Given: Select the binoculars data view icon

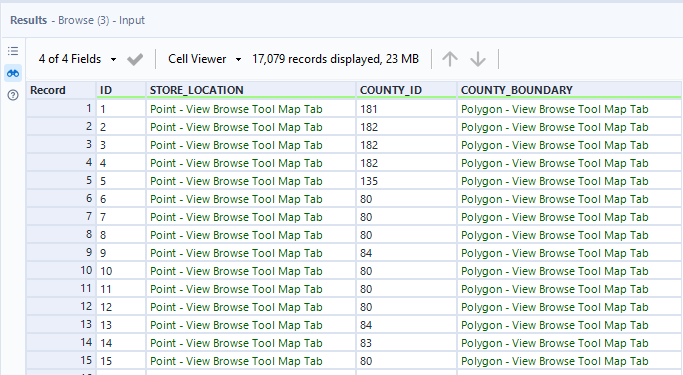Looking at the screenshot, I should point(13,73).
